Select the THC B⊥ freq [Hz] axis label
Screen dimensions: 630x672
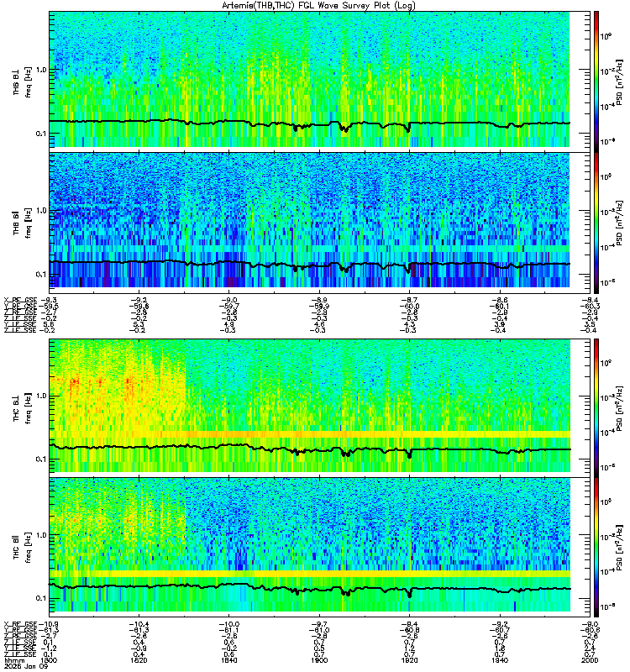point(22,407)
